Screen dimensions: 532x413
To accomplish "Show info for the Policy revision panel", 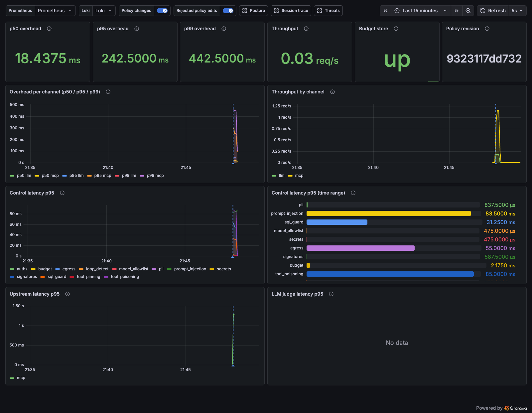I will 487,29.
